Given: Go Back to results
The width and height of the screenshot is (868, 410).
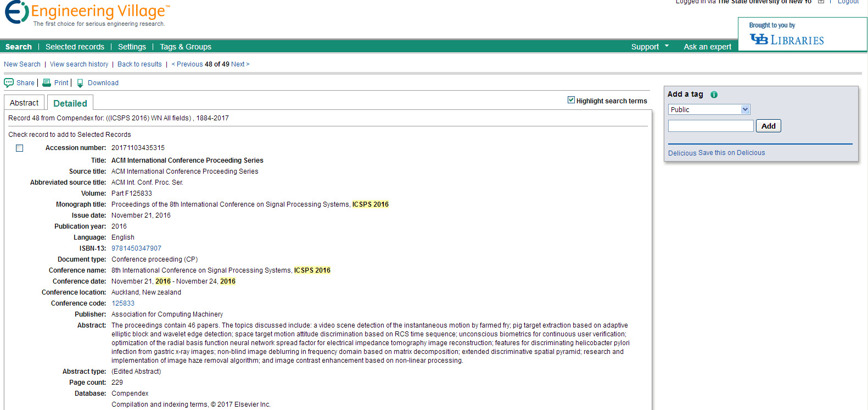Looking at the screenshot, I should 139,64.
